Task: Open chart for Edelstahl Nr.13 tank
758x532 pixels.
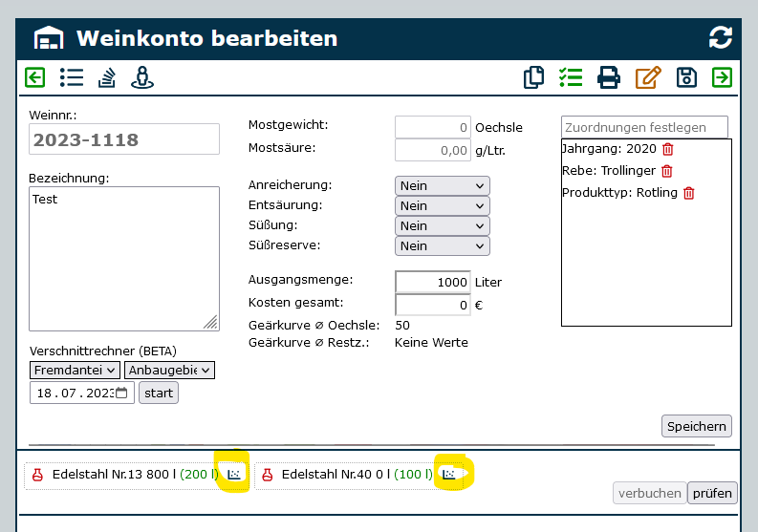Action: coord(234,474)
